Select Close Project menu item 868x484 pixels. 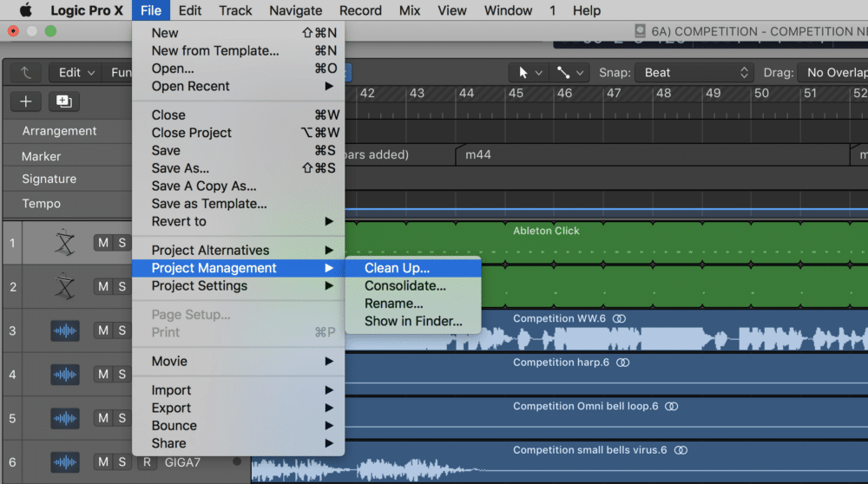point(238,133)
